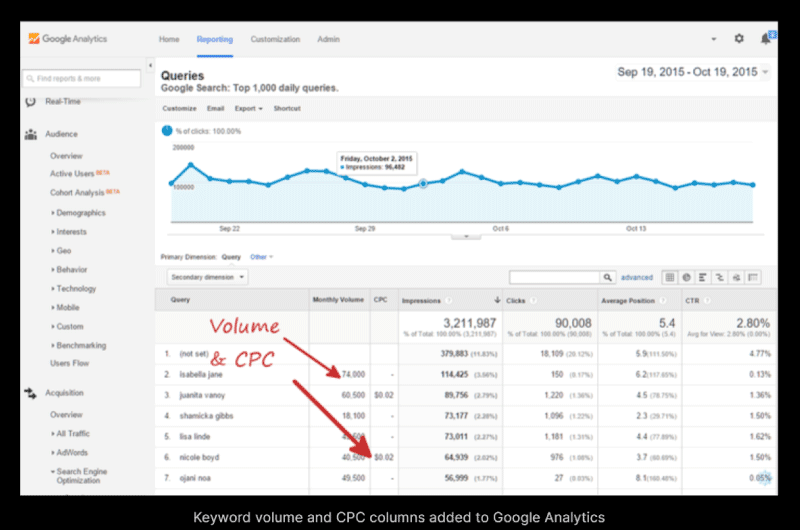Open account dropdown arrow near gear

pyautogui.click(x=714, y=39)
